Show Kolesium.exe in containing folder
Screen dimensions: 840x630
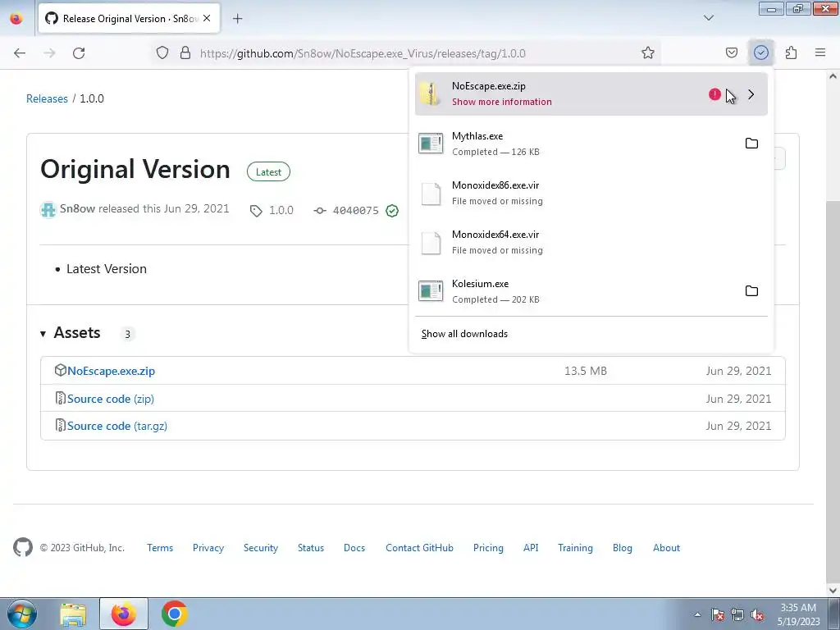point(751,291)
